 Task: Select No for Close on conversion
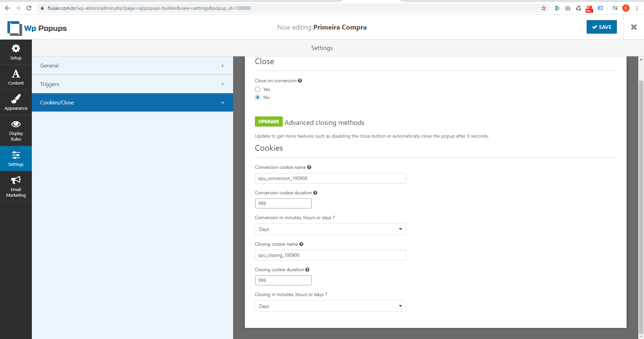(258, 97)
